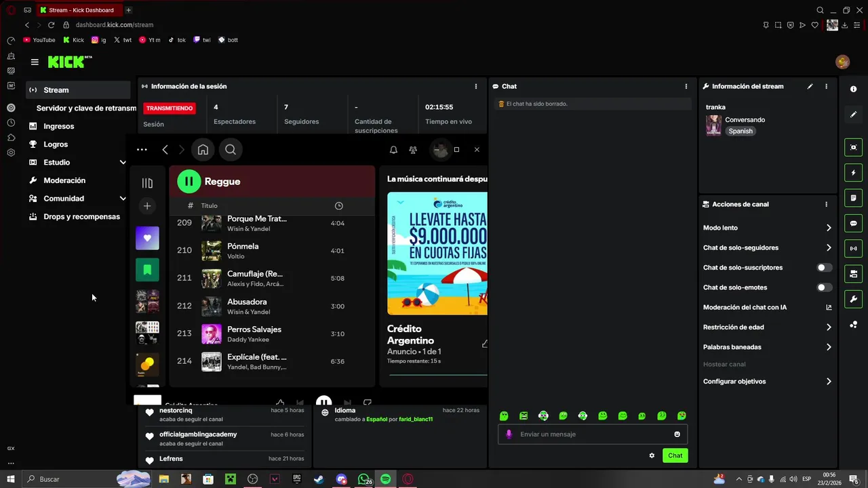Open Steam from the taskbar
This screenshot has width=868, height=488.
[x=319, y=479]
